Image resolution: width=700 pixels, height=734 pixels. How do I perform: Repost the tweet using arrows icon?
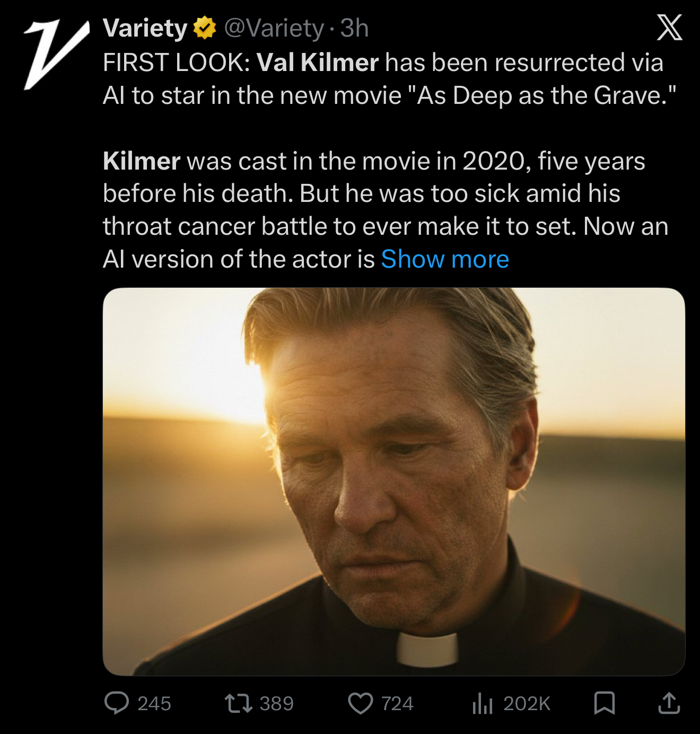(239, 703)
